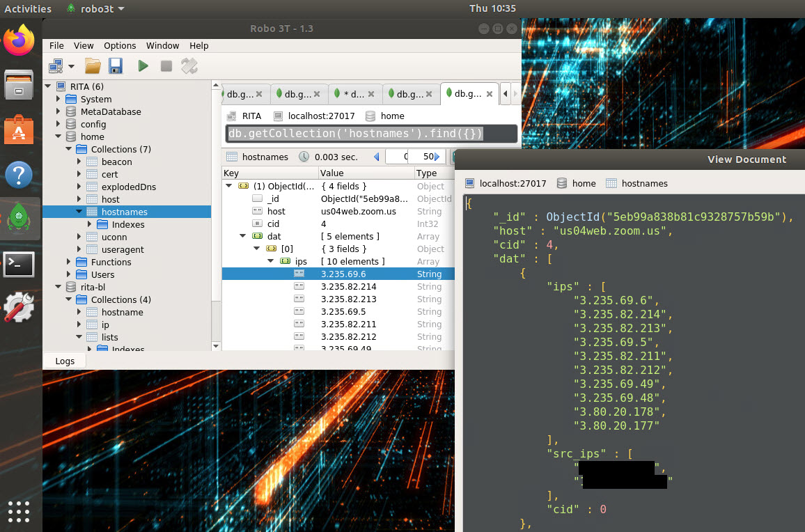
Task: Open the View menu
Action: tap(83, 46)
